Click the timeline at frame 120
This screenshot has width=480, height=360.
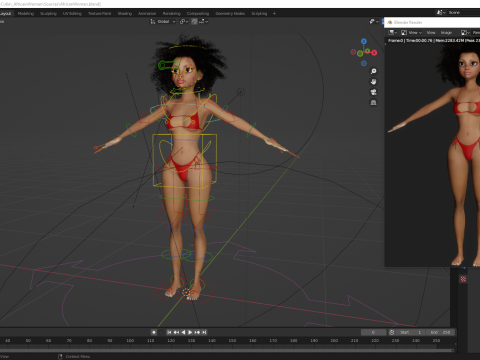[171, 341]
